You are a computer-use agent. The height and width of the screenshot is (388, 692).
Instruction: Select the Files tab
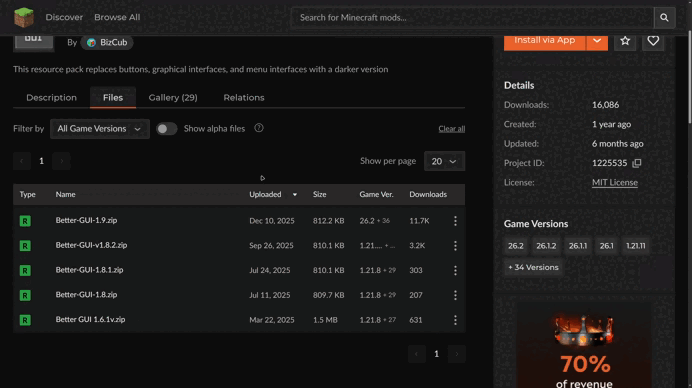point(113,98)
